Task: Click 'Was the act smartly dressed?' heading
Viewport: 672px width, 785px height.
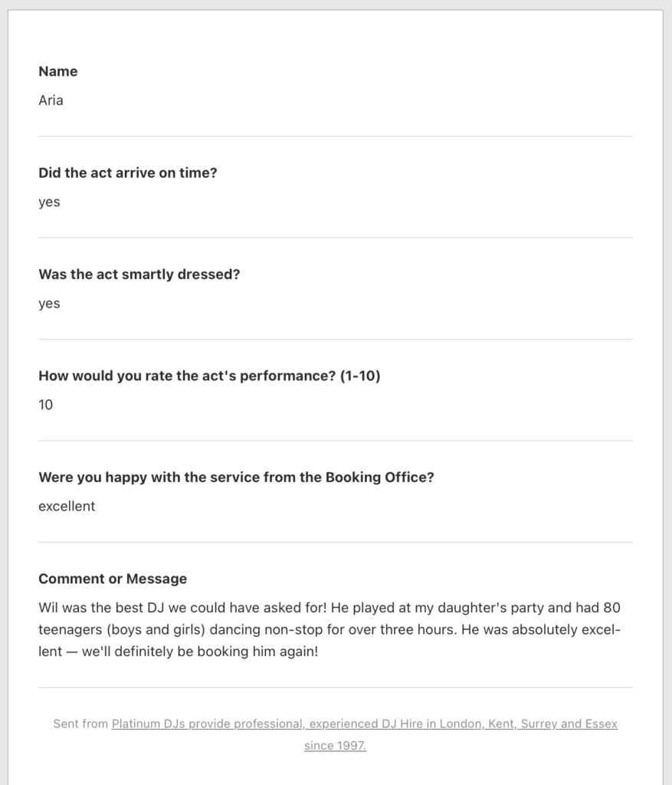Action: coord(139,274)
